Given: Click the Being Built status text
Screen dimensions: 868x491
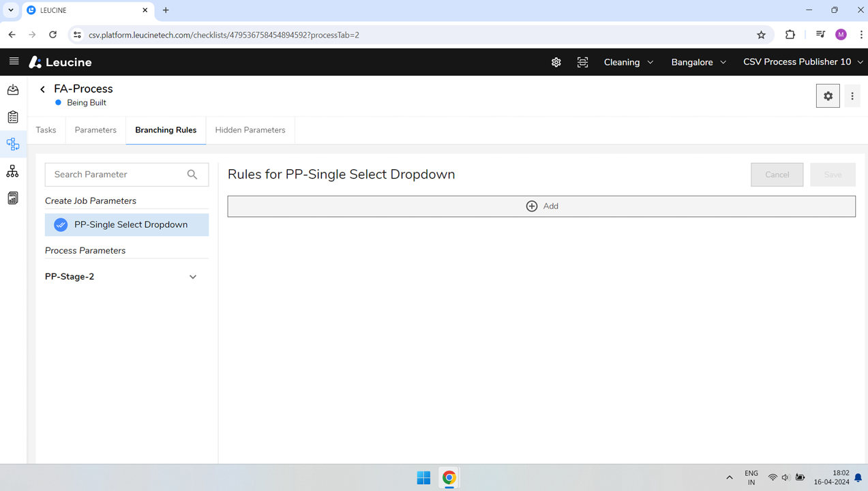Looking at the screenshot, I should coord(87,103).
